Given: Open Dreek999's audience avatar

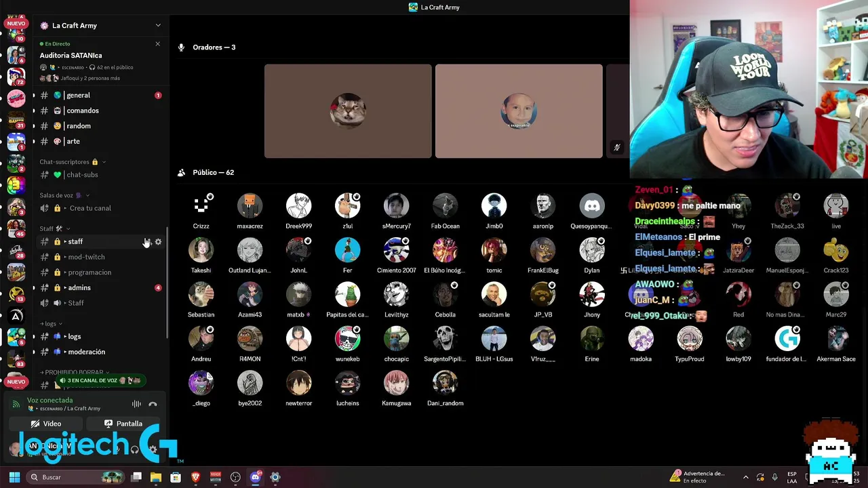Looking at the screenshot, I should pos(298,206).
